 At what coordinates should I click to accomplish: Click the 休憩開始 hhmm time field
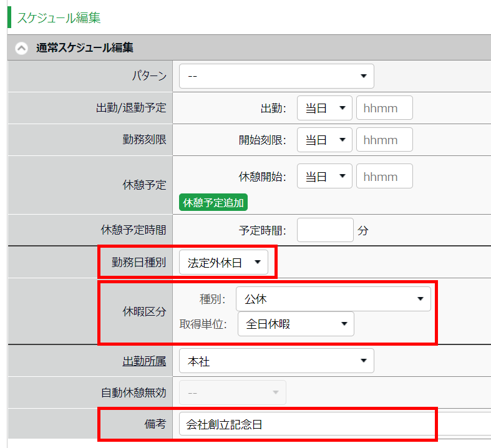pyautogui.click(x=384, y=177)
